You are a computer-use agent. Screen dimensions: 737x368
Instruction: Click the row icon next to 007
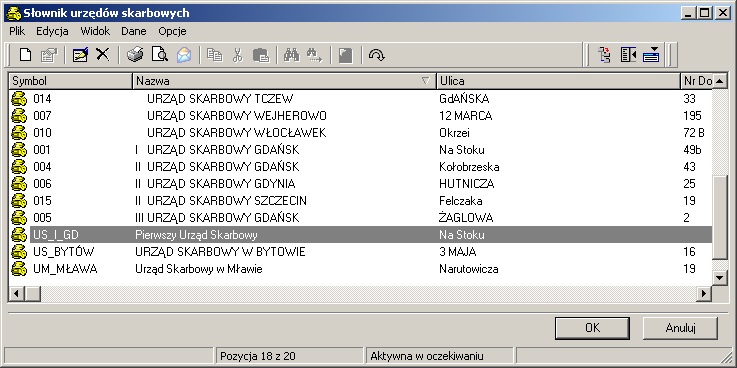pyautogui.click(x=19, y=116)
